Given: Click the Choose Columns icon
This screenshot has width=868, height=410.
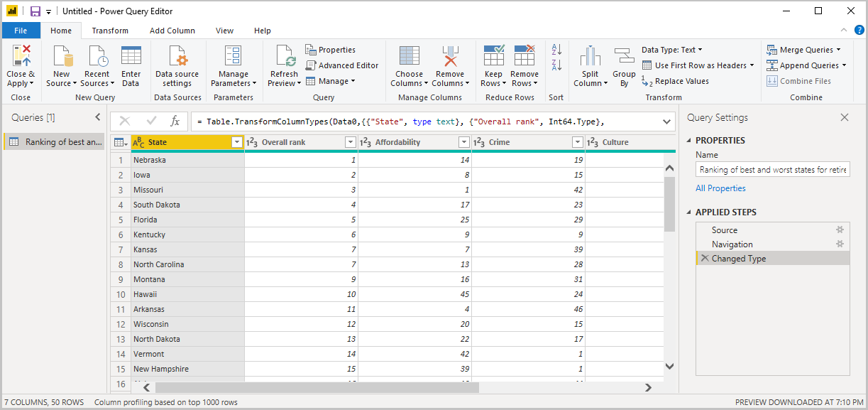Looking at the screenshot, I should pos(409,56).
